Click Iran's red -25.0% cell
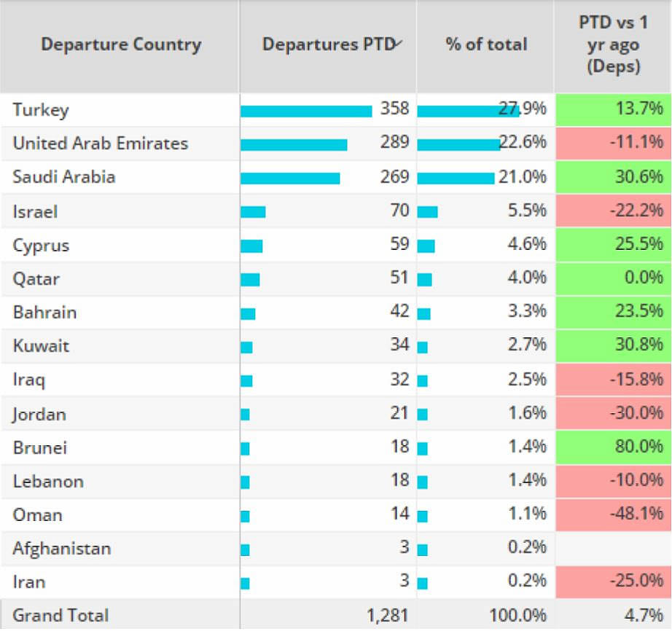The image size is (672, 631). pyautogui.click(x=612, y=581)
